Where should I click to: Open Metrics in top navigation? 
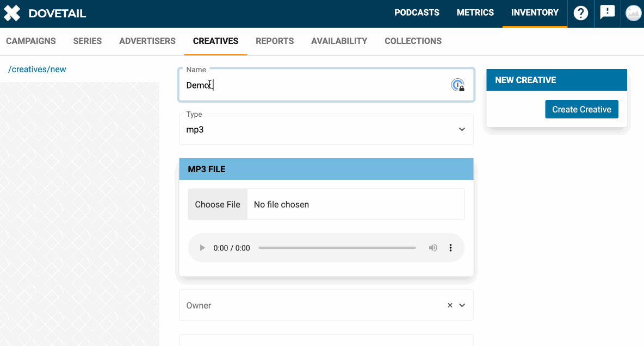tap(475, 13)
